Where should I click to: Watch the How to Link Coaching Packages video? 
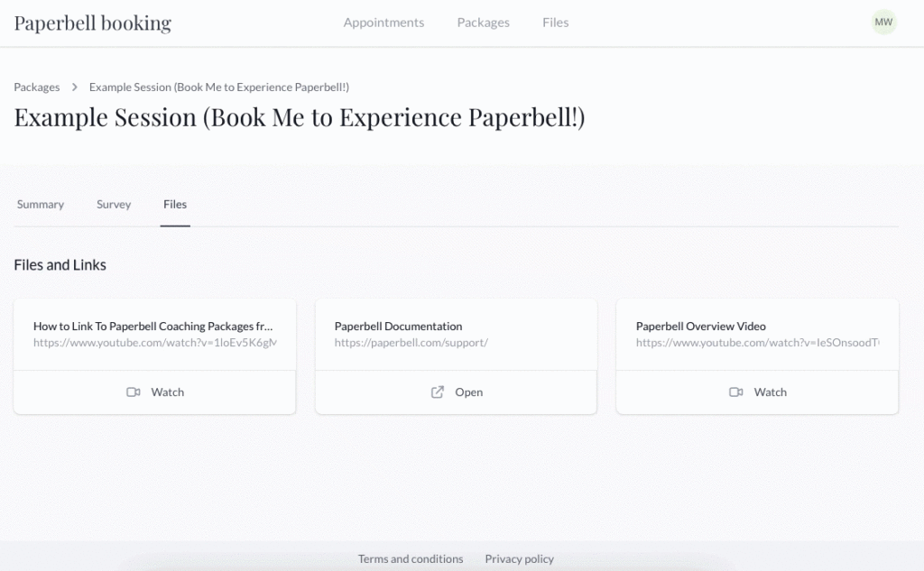pos(155,392)
